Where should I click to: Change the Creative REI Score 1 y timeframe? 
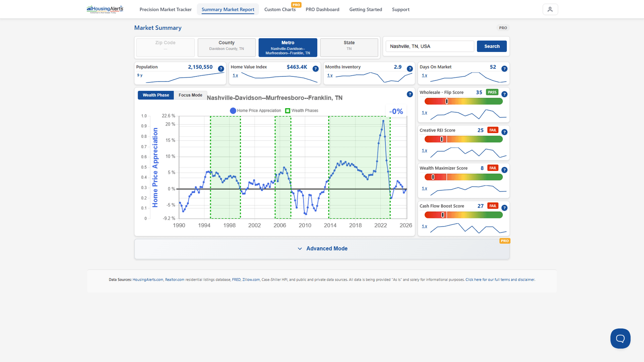424,150
